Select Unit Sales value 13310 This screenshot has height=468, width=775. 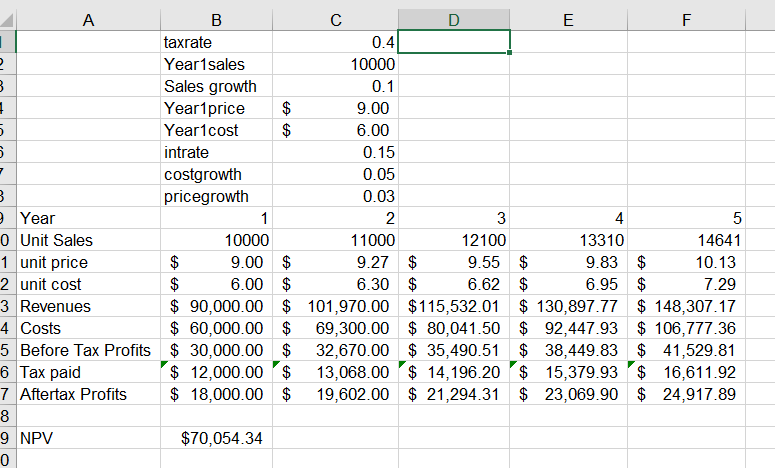tap(568, 240)
